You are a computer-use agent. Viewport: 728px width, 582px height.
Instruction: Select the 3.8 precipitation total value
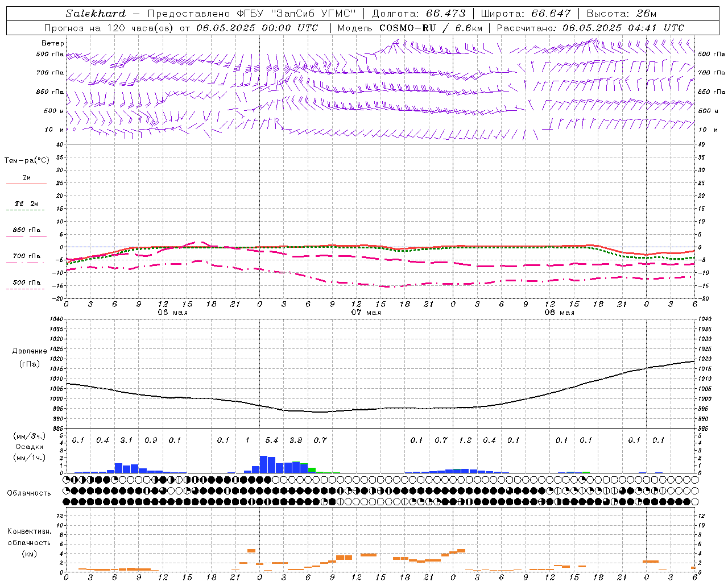(x=296, y=440)
